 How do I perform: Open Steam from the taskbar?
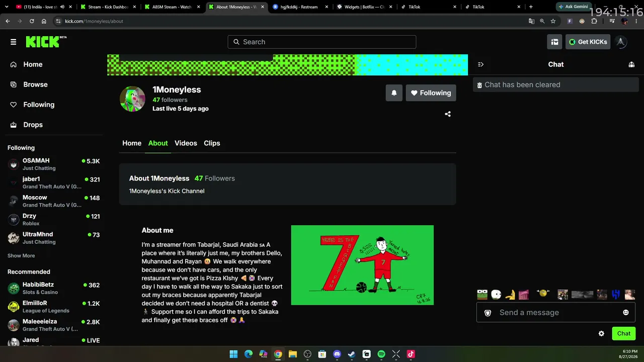352,354
